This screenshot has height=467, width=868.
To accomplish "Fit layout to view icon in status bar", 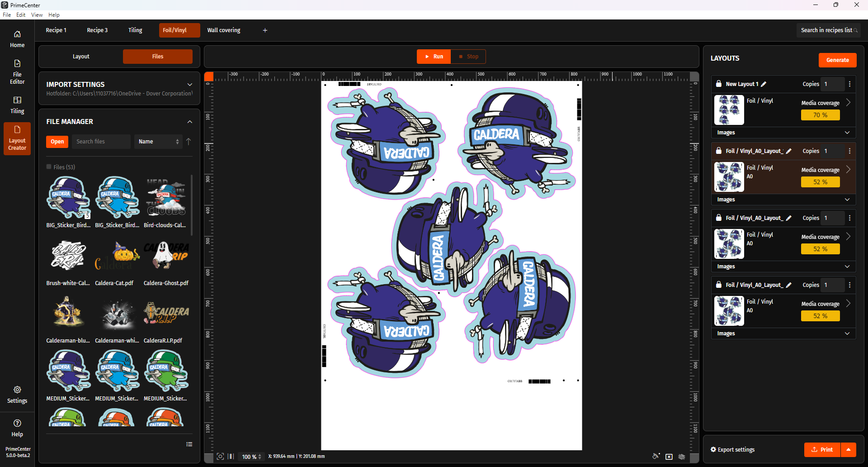I will tap(220, 457).
